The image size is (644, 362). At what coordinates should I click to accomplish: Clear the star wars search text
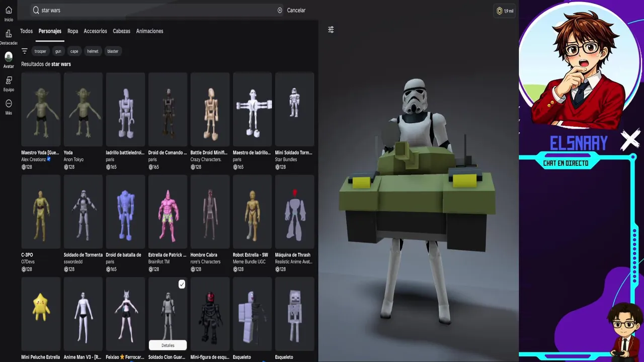coord(280,10)
